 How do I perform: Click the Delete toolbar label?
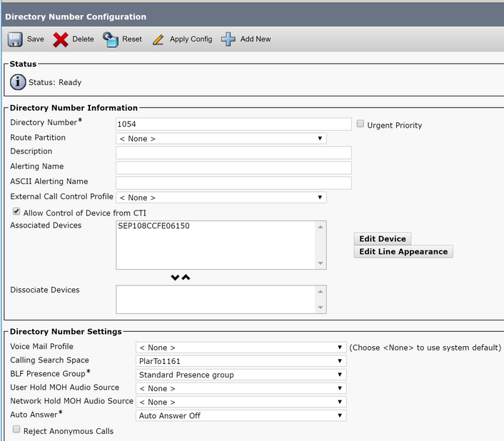click(x=83, y=39)
